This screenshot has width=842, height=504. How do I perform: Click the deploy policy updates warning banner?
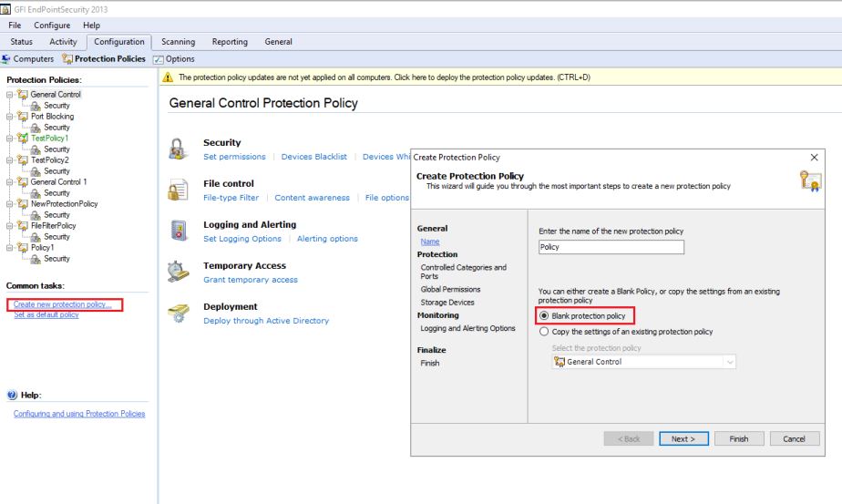click(x=500, y=77)
